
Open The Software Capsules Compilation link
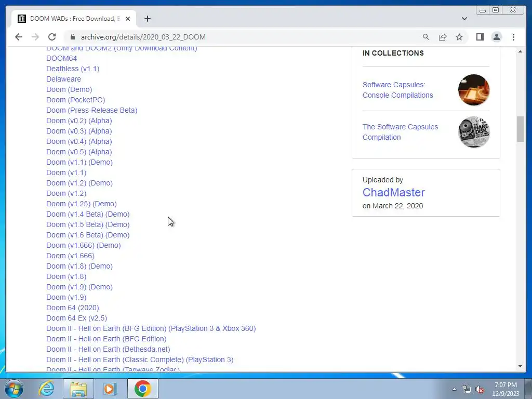click(400, 132)
